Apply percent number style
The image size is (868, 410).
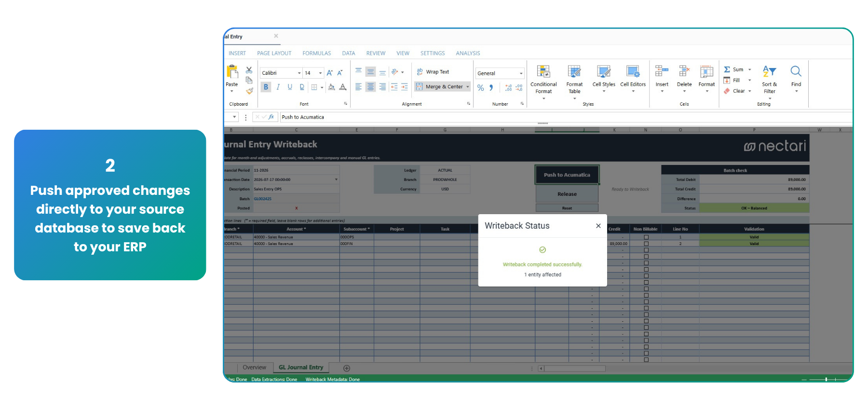(480, 88)
